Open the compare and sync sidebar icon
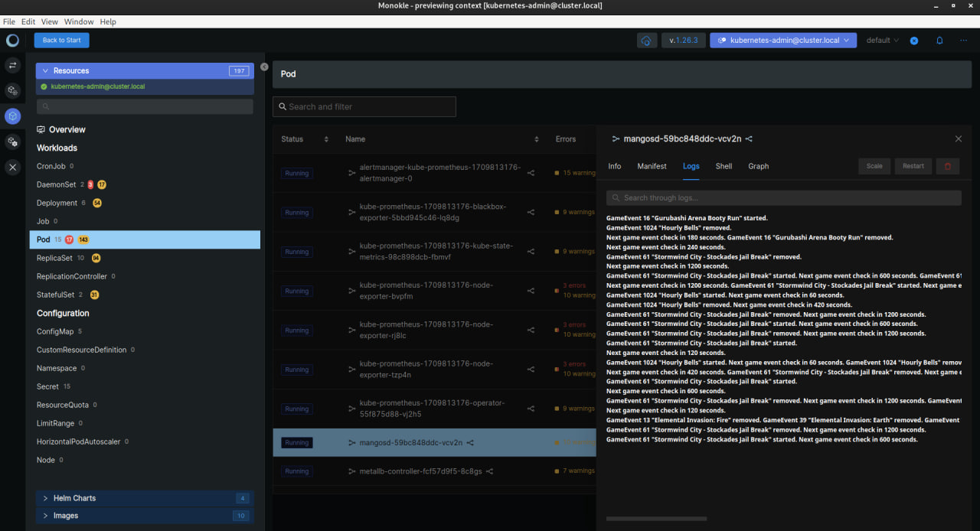980x531 pixels. click(12, 66)
